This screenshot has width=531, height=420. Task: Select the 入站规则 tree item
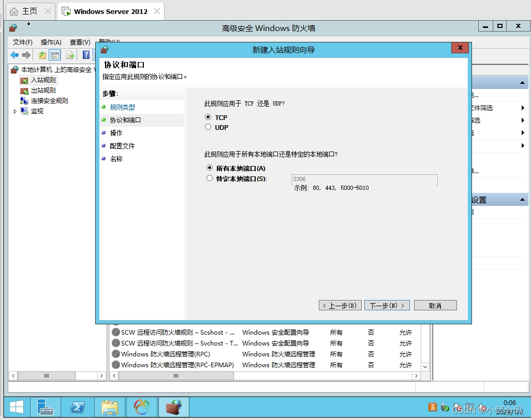point(43,80)
